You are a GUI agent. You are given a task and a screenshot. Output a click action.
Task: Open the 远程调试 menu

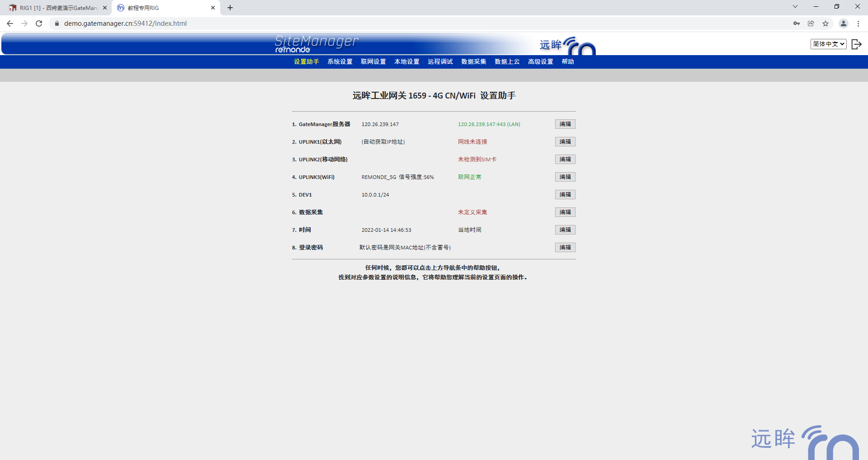point(440,62)
